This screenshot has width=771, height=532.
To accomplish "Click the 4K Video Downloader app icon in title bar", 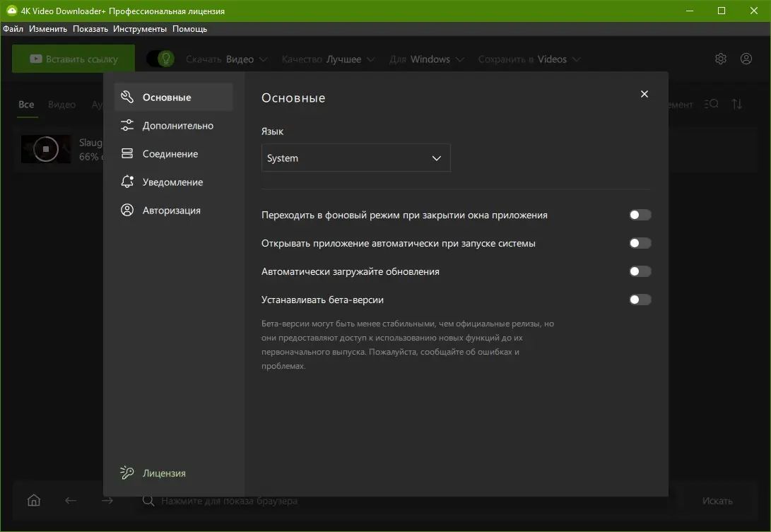I will [11, 11].
